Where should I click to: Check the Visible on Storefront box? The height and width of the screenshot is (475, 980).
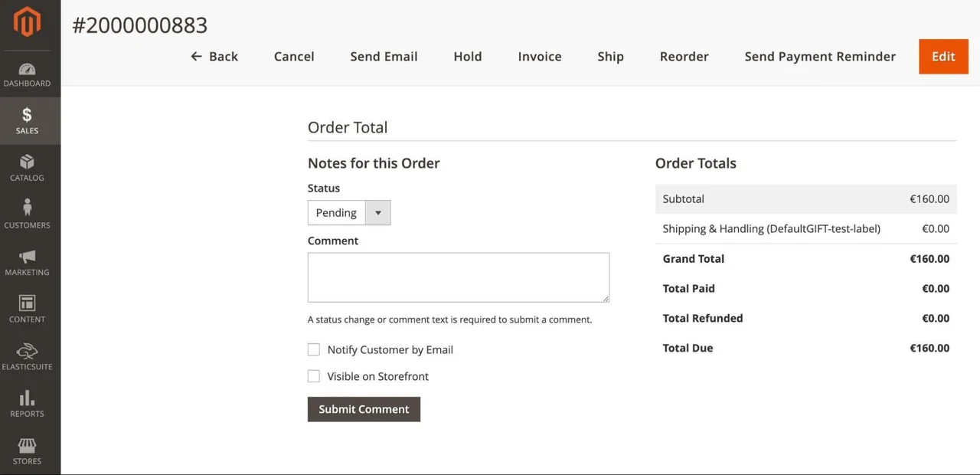coord(314,376)
